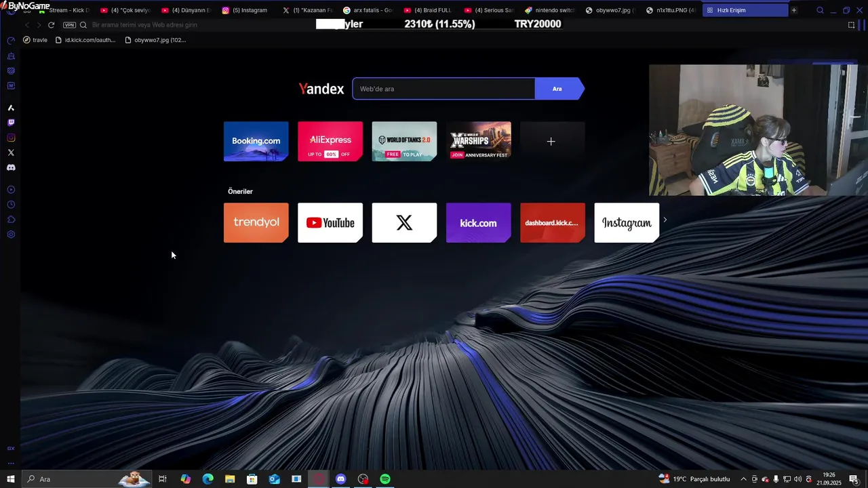Screen dimensions: 868x488
Task: Switch to the (5) Instagram tab
Action: [250, 10]
